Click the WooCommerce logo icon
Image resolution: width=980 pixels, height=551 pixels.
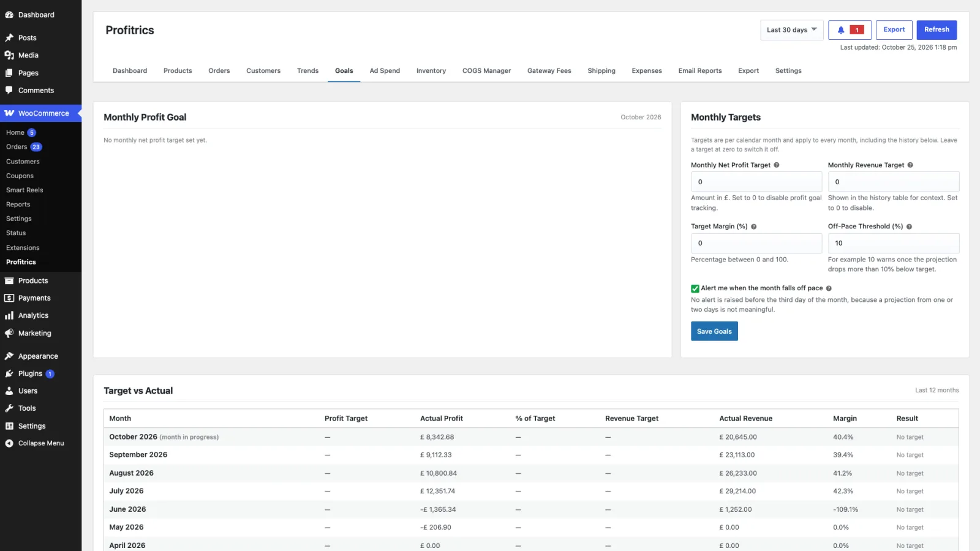tap(9, 113)
